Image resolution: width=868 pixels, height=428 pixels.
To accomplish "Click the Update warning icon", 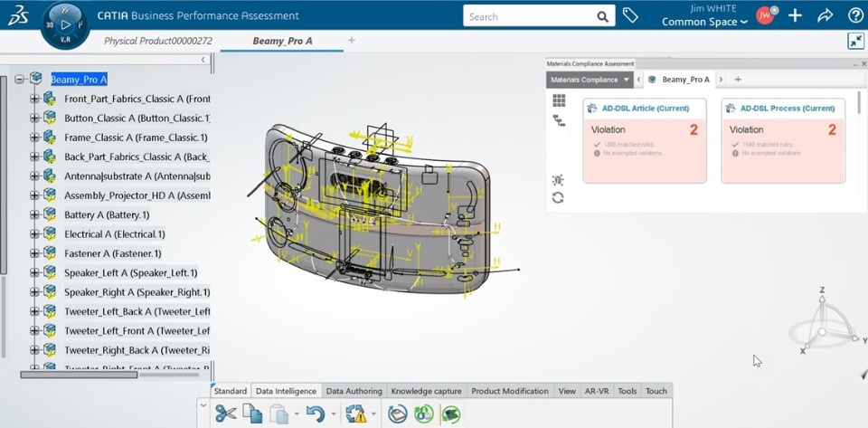I will [356, 414].
